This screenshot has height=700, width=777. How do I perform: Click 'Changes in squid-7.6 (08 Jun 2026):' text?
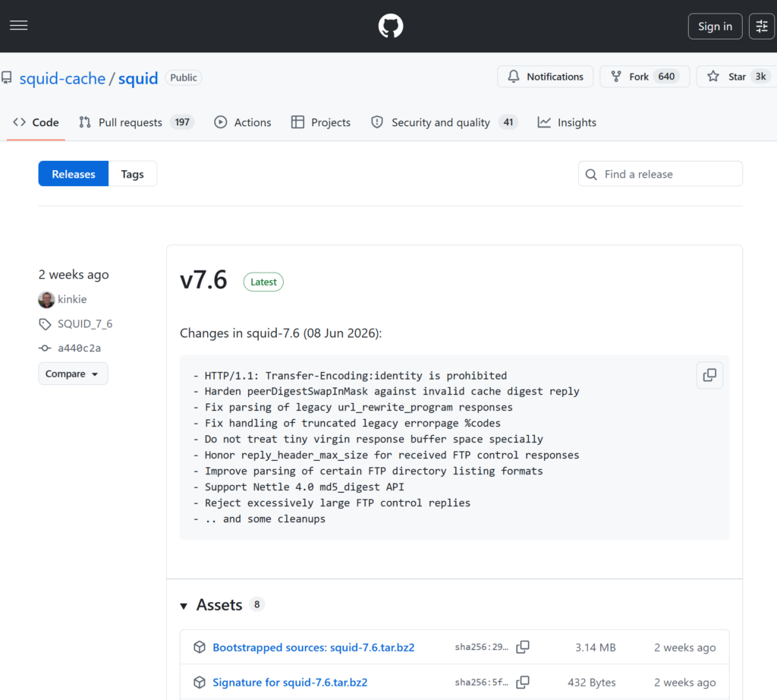281,333
